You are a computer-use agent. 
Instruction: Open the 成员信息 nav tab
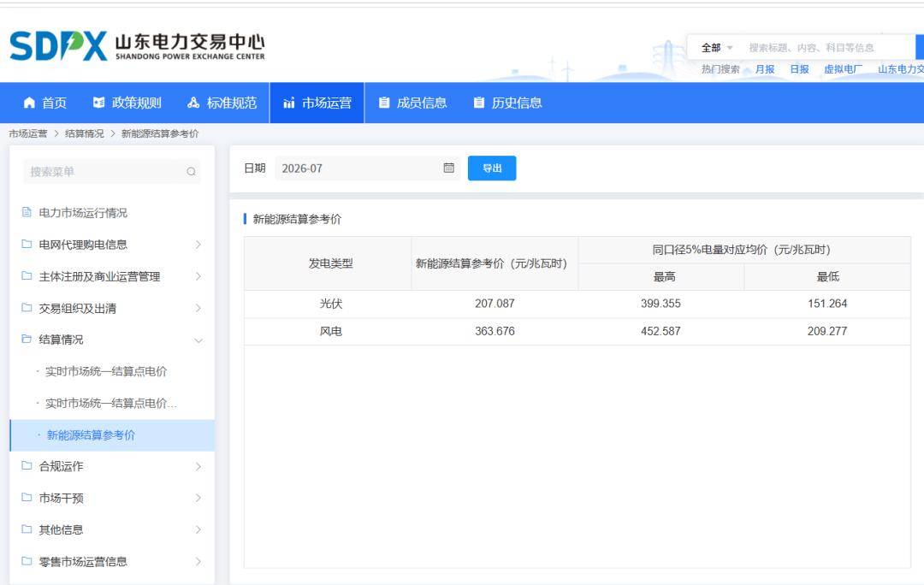412,103
